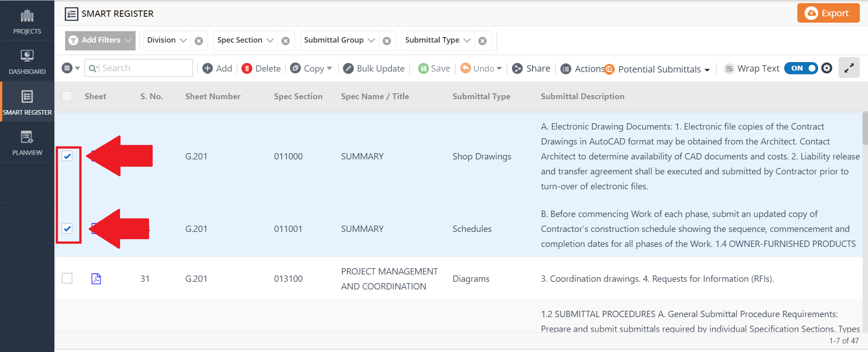Open the PDF sheet icon in row 31
Image resolution: width=868 pixels, height=352 pixels.
pos(96,279)
